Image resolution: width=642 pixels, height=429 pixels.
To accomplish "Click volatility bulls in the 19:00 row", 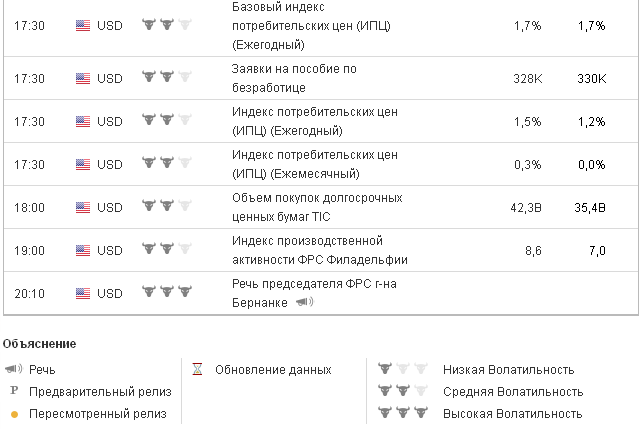I will [x=167, y=250].
